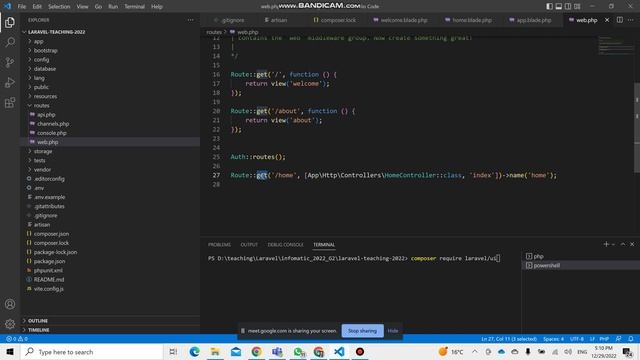Expand the resources folder
This screenshot has height=360, width=640.
(45, 96)
